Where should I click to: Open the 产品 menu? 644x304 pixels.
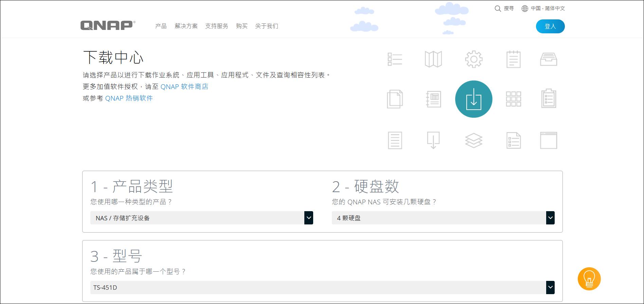pyautogui.click(x=161, y=26)
